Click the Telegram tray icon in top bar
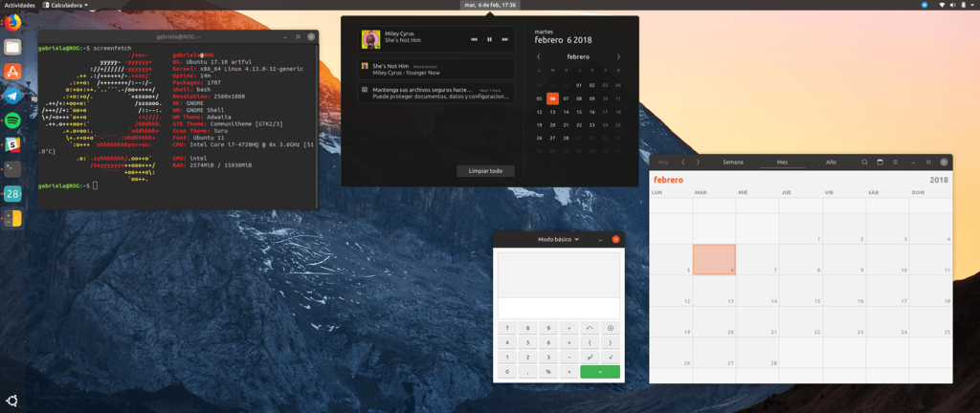 coord(924,5)
